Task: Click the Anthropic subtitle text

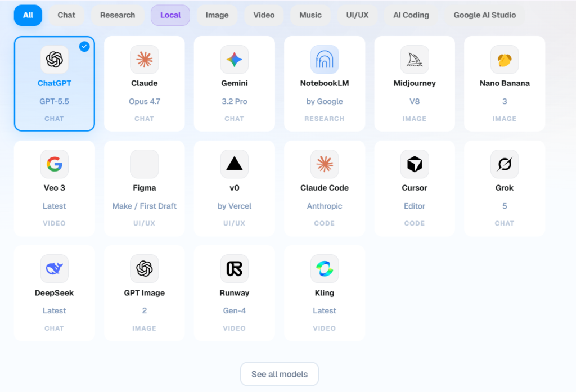Action: (x=325, y=206)
